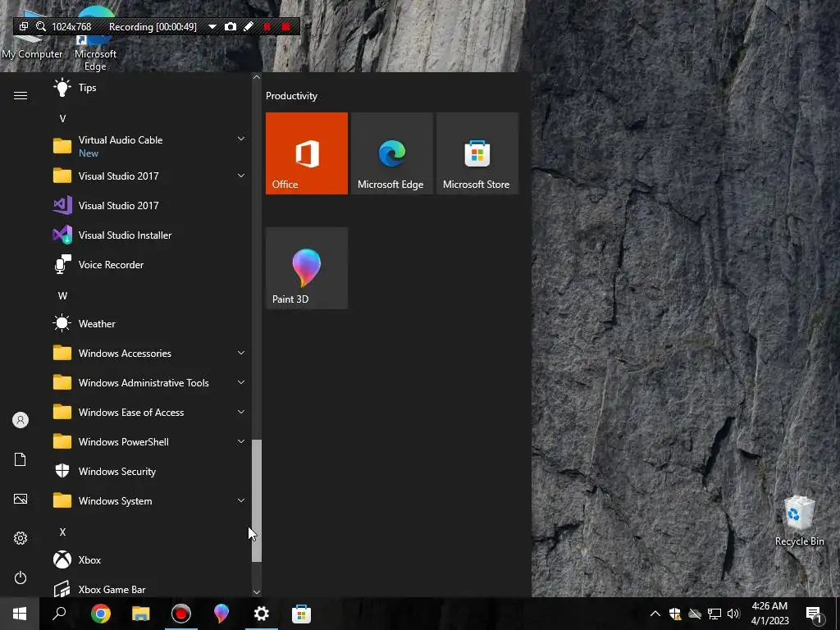Open Documents from Start sidebar
Viewport: 840px width, 630px height.
click(x=21, y=459)
